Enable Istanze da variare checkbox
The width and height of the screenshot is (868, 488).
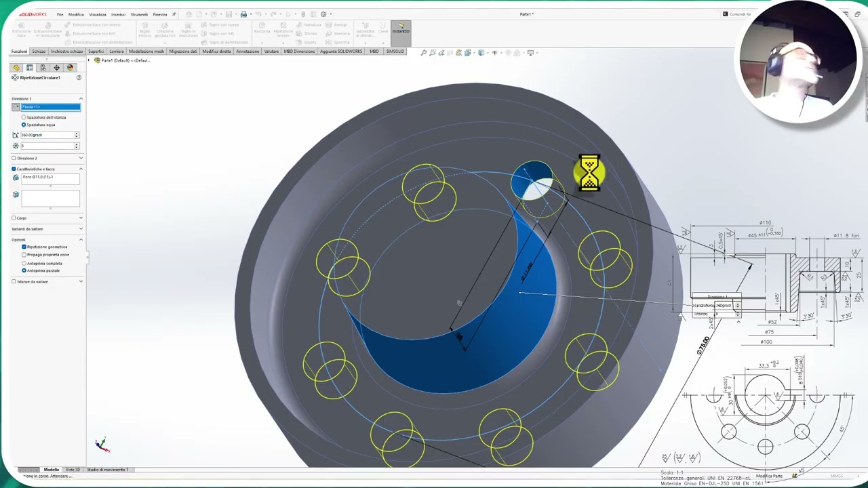pyautogui.click(x=14, y=281)
